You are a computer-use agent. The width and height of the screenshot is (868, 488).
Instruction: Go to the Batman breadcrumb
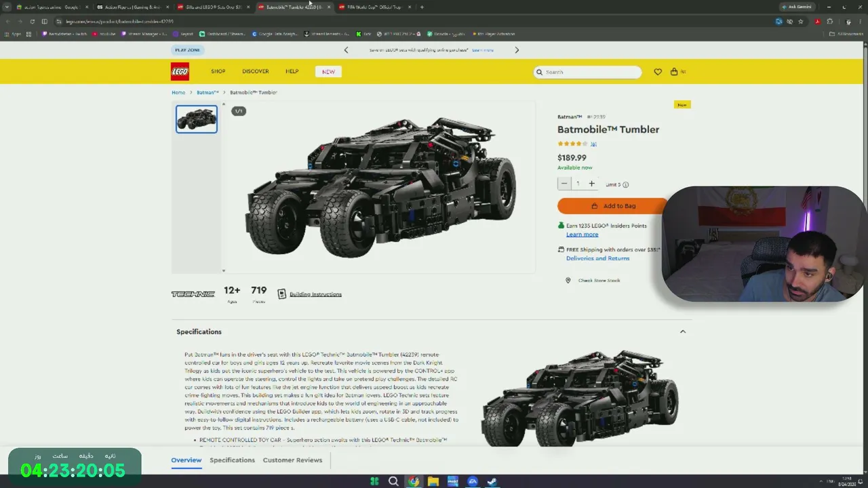[208, 92]
